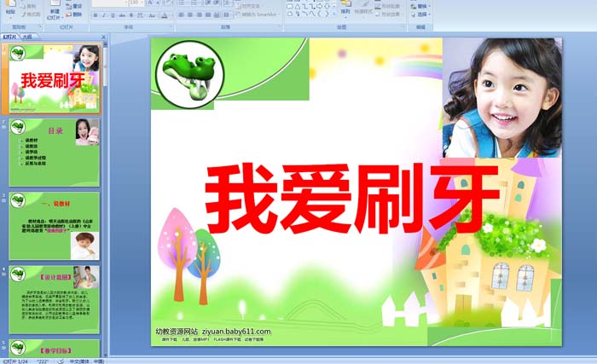
Task: Open the character spacing (AV) menu
Action: click(141, 15)
